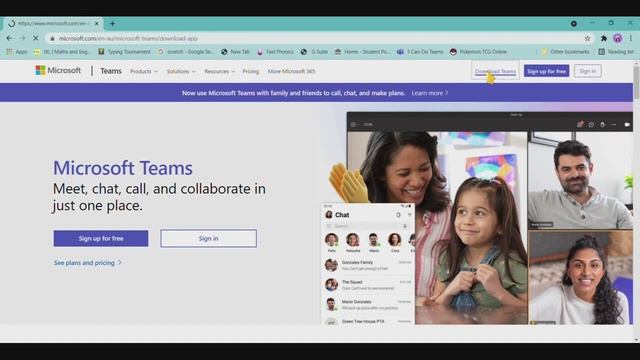Click the Teams site title
This screenshot has width=640, height=360.
111,71
